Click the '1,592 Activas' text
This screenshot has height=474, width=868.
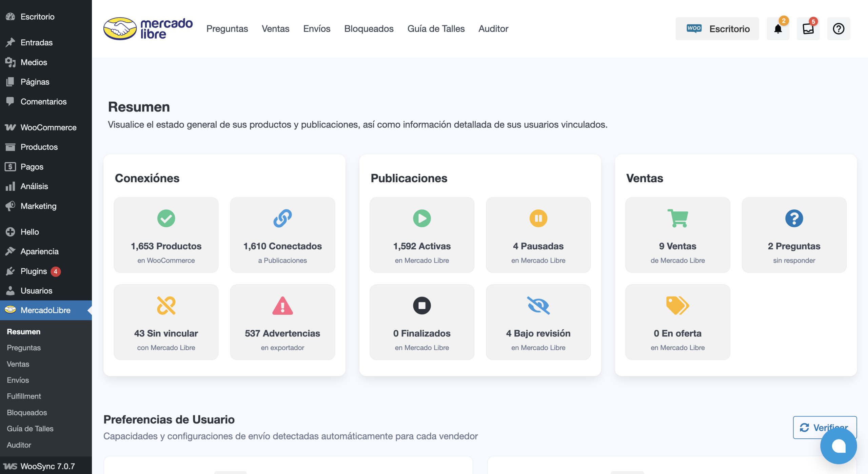point(422,246)
